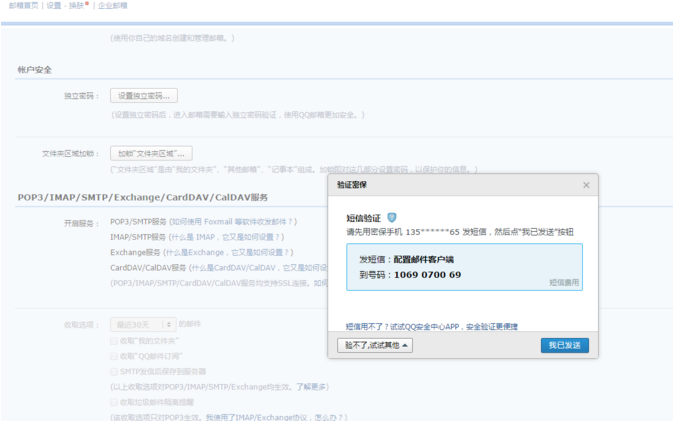Go to 邮箱首页 in the top navigation

(21, 5)
